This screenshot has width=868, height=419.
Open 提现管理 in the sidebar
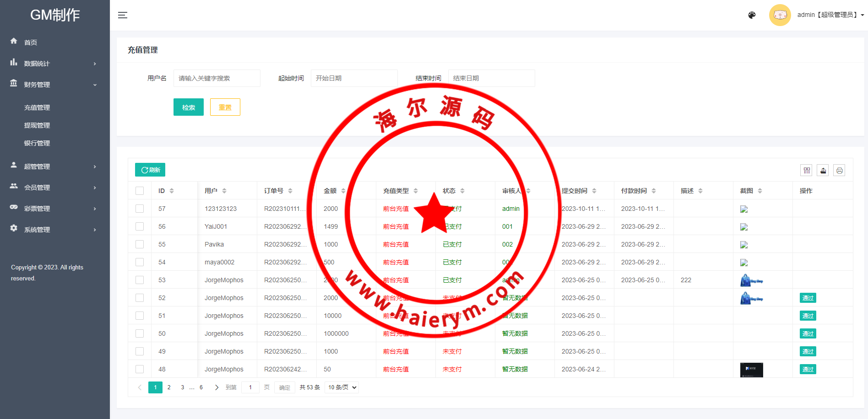[37, 125]
